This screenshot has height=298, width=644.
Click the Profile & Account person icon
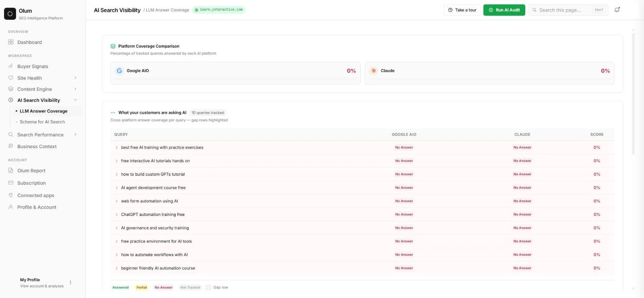tap(11, 207)
